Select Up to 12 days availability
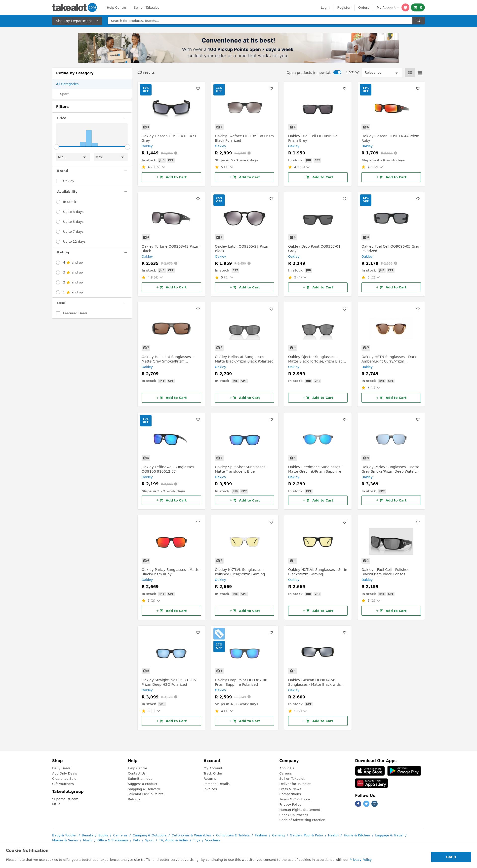The height and width of the screenshot is (868, 477). (x=58, y=242)
